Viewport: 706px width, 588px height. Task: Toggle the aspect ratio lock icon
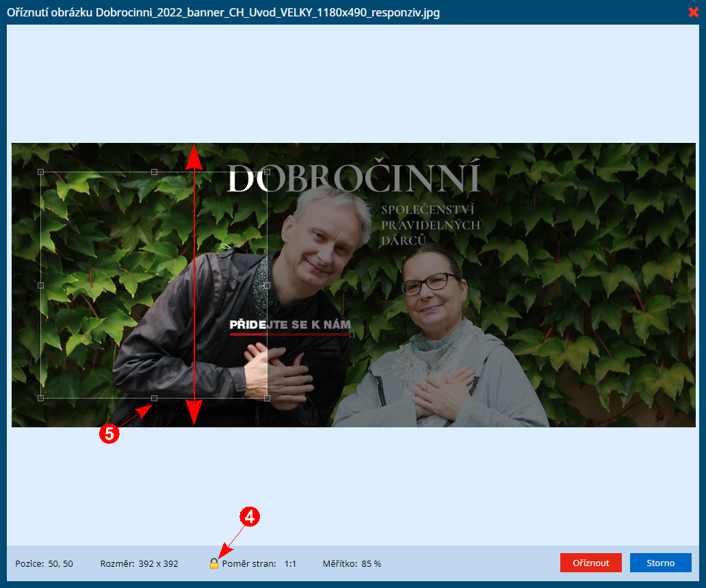pyautogui.click(x=214, y=563)
